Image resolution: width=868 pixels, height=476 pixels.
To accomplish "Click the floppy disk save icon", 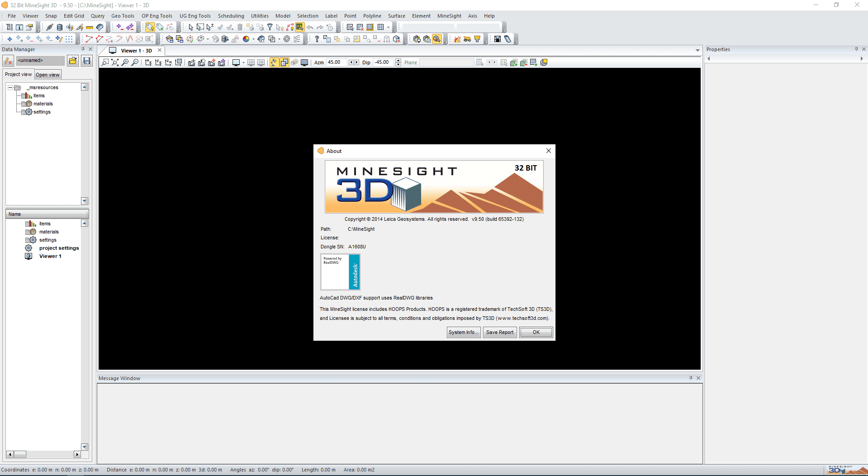I will (x=87, y=61).
